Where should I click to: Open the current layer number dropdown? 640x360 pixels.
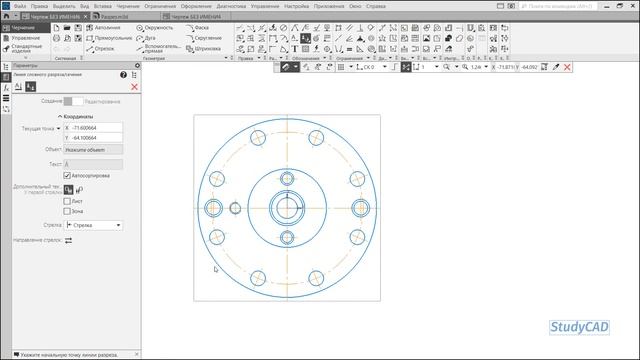click(x=436, y=67)
